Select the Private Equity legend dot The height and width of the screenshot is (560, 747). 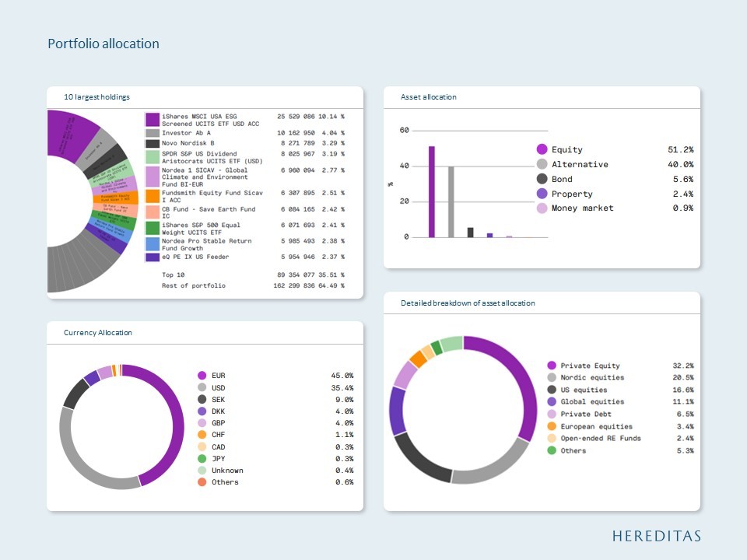(552, 366)
